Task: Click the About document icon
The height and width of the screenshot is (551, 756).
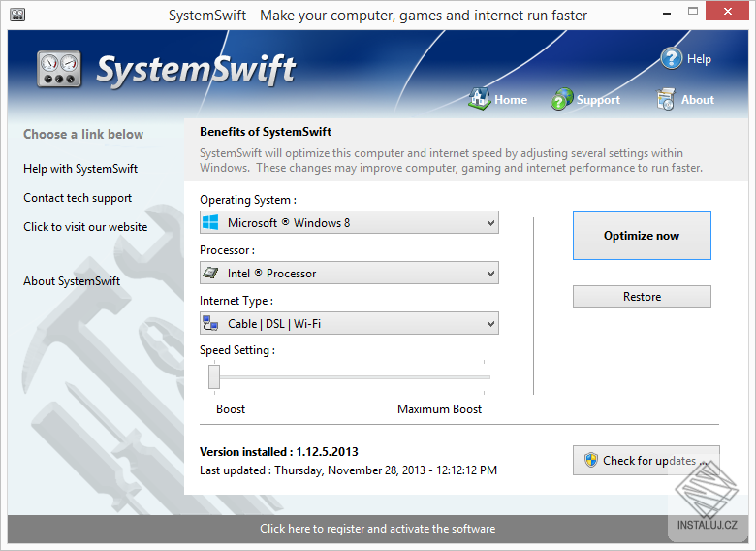Action: tap(665, 99)
